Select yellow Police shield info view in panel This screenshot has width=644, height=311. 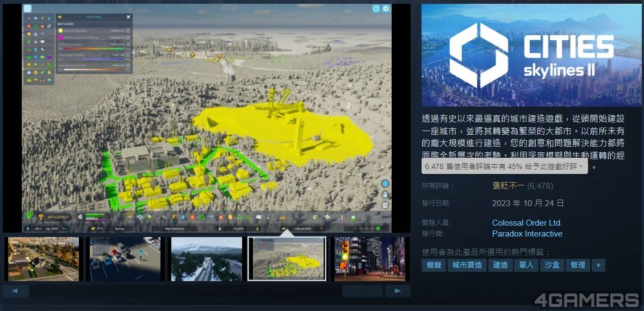pos(29,34)
